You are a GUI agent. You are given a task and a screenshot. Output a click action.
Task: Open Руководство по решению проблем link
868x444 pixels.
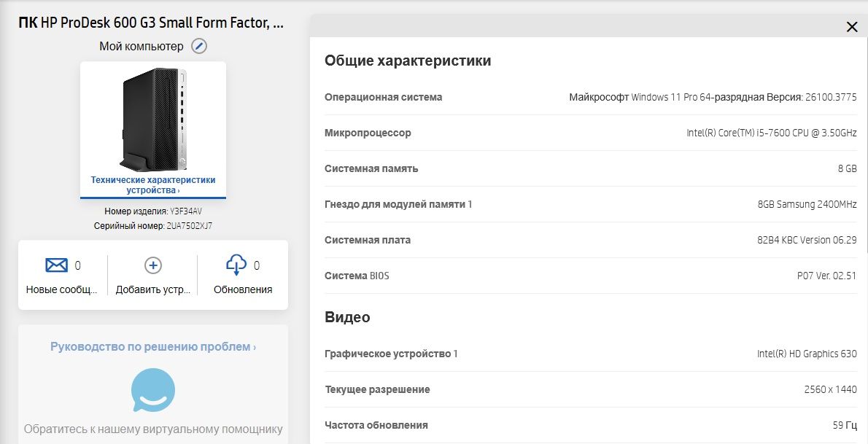153,346
